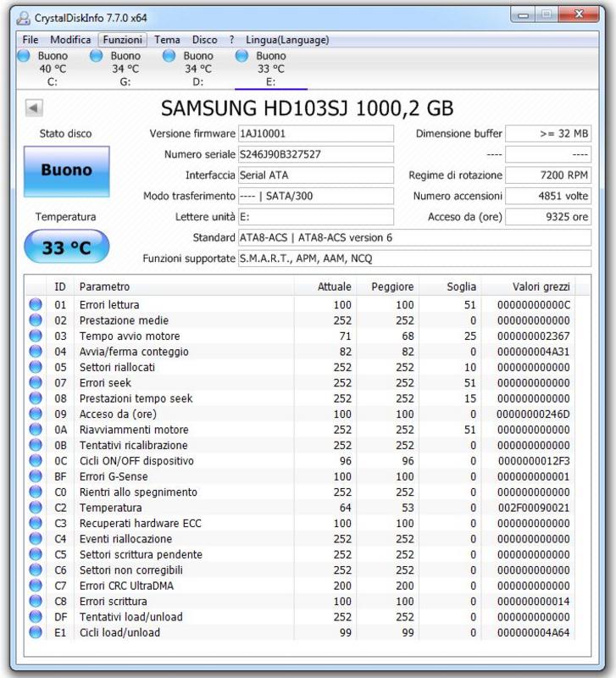Open the File menu

pyautogui.click(x=31, y=40)
